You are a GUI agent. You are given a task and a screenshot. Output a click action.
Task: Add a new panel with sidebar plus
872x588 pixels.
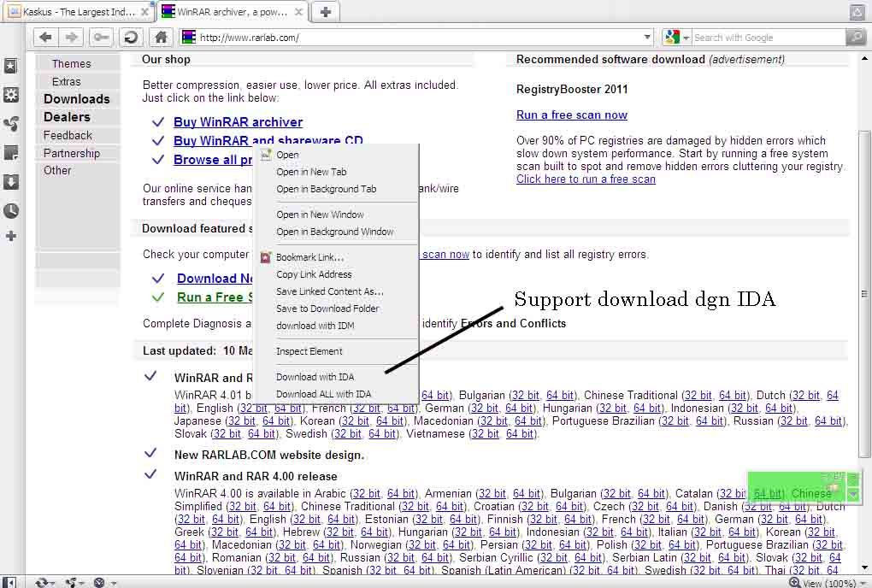10,236
